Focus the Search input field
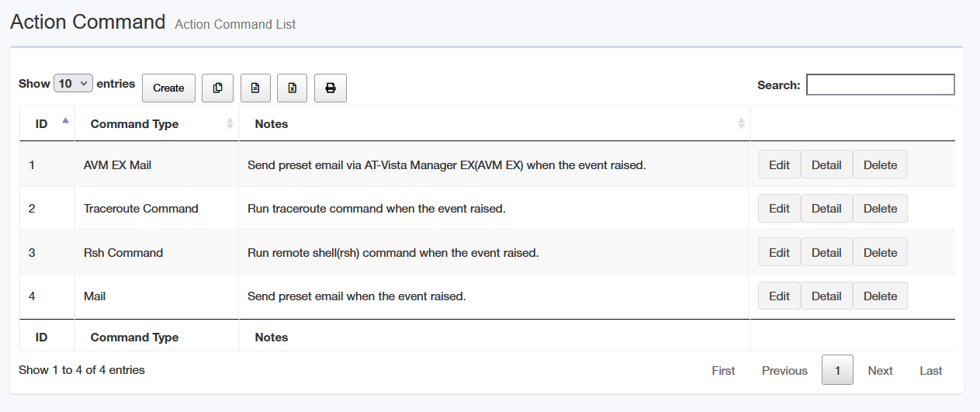The height and width of the screenshot is (412, 980). (881, 85)
